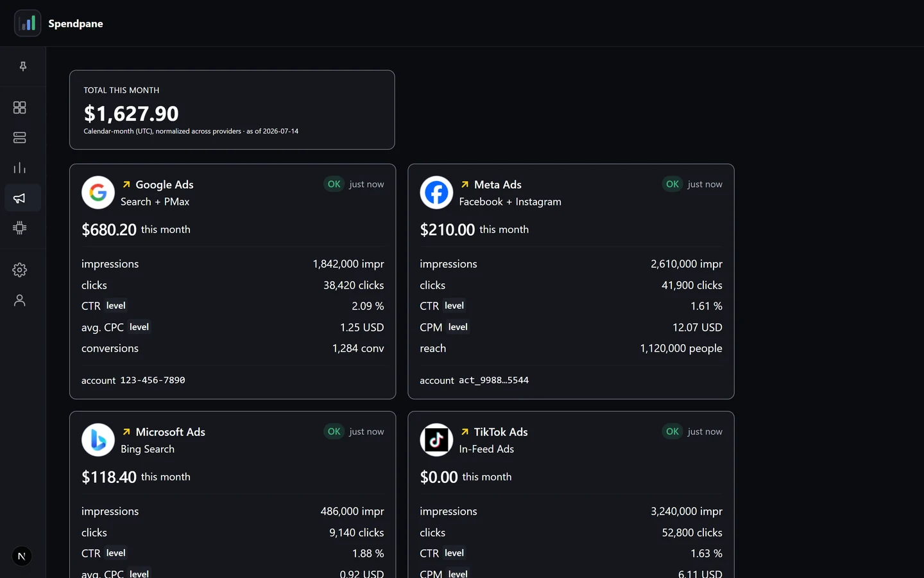This screenshot has width=924, height=578.
Task: Click the 1.88 % CTR value
Action: 368,554
